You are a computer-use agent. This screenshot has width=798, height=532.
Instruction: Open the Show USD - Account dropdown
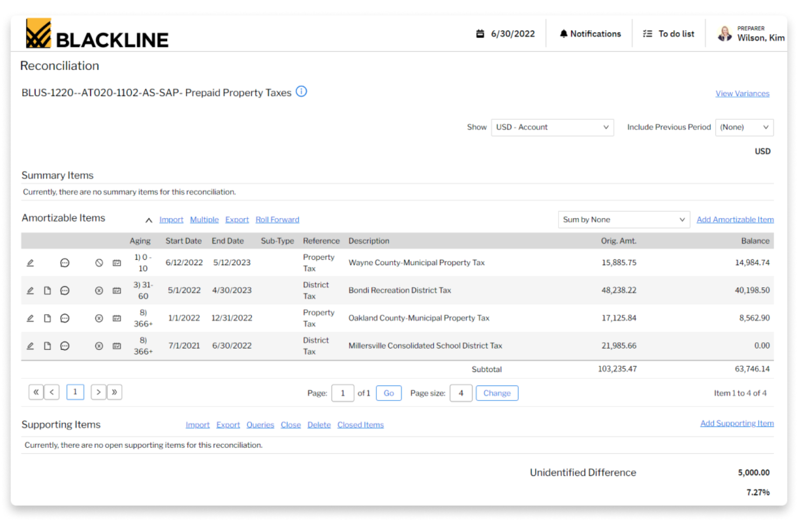tap(552, 127)
